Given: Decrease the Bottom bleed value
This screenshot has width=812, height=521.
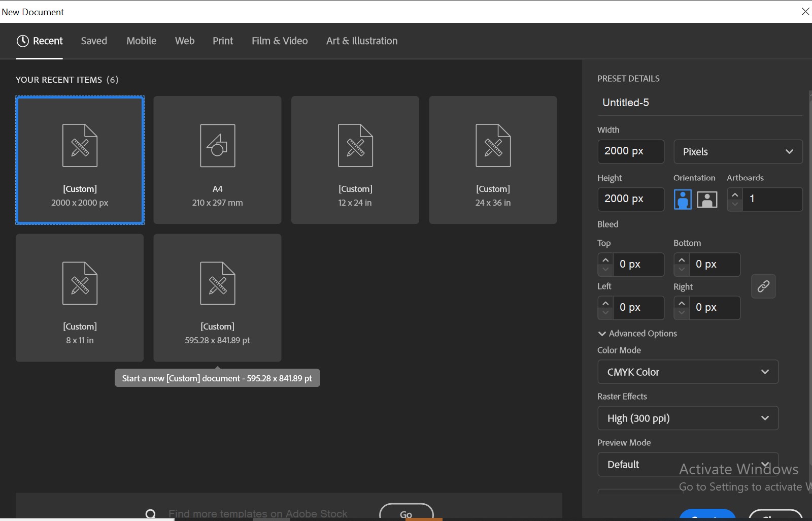Looking at the screenshot, I should coord(682,270).
